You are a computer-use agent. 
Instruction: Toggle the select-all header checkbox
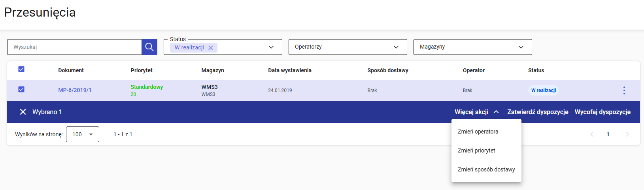[21, 70]
